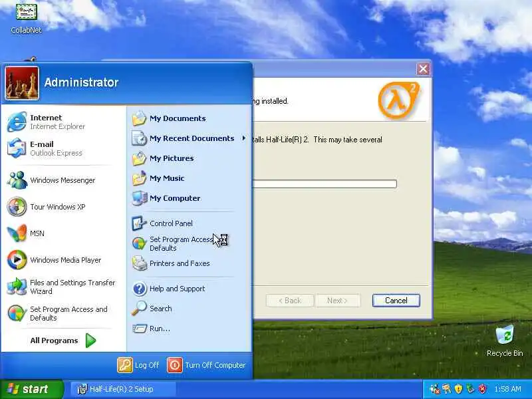Image resolution: width=532 pixels, height=399 pixels.
Task: Click the yellow security shield tray icon
Action: [458, 389]
